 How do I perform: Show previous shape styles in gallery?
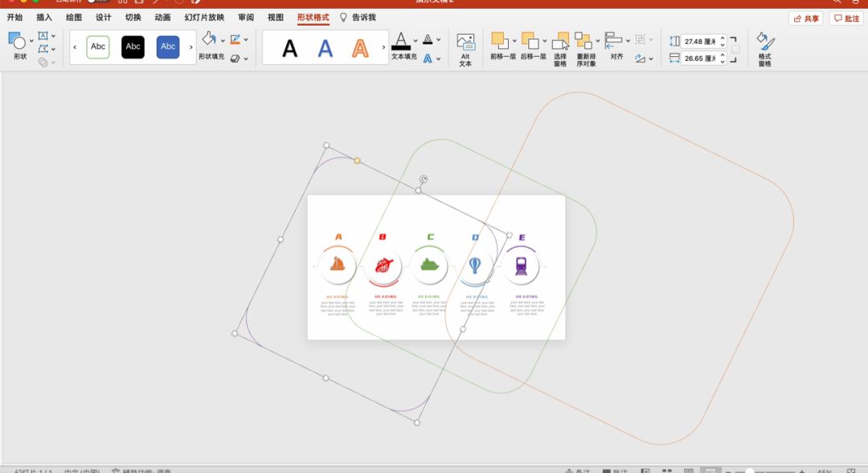75,47
